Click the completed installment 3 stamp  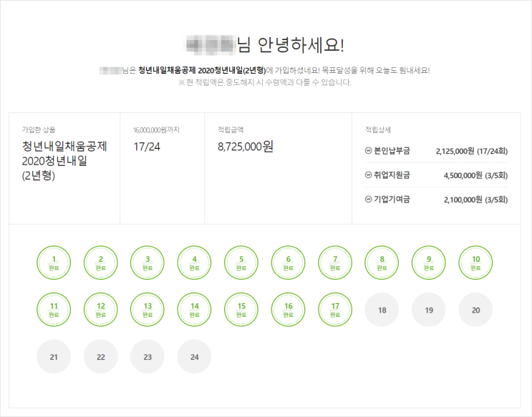click(147, 263)
